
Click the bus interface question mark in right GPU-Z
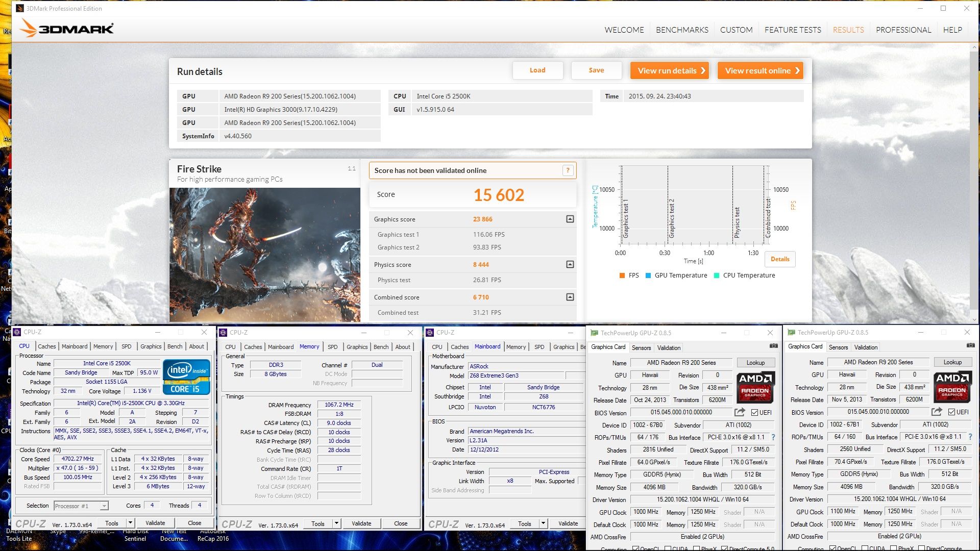click(970, 437)
